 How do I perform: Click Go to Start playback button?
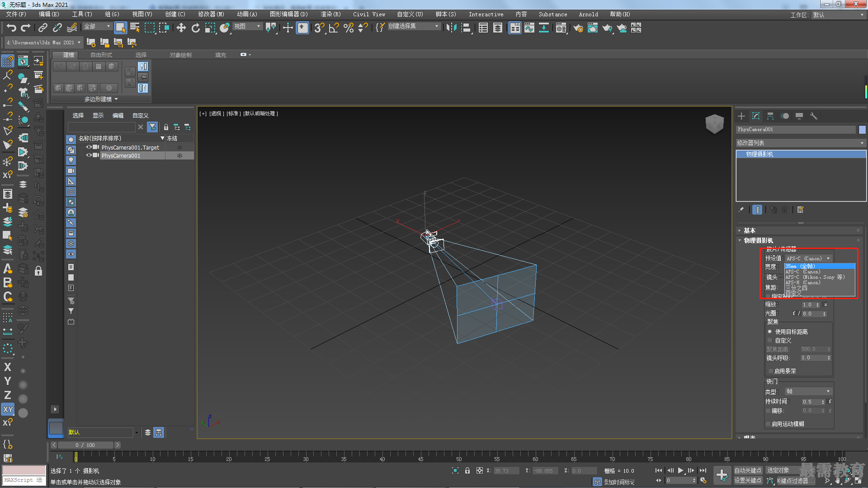[659, 470]
